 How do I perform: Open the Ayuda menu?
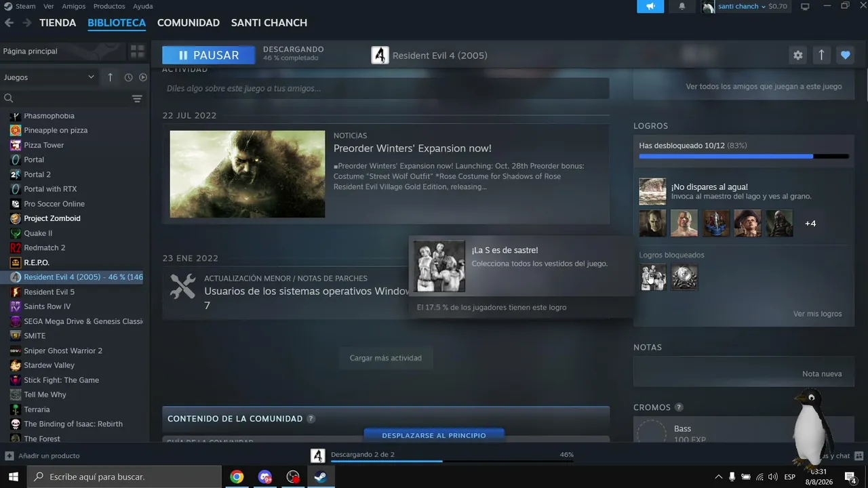[x=143, y=6]
